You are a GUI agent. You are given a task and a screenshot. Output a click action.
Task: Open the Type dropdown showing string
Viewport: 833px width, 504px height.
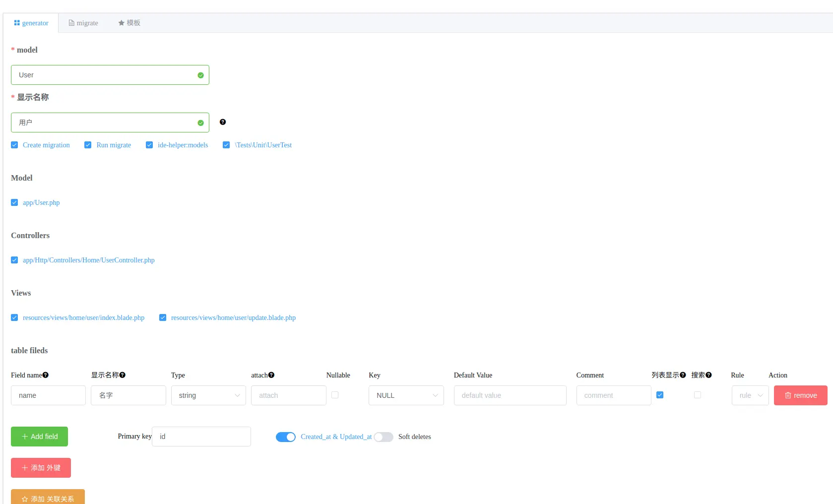[208, 395]
